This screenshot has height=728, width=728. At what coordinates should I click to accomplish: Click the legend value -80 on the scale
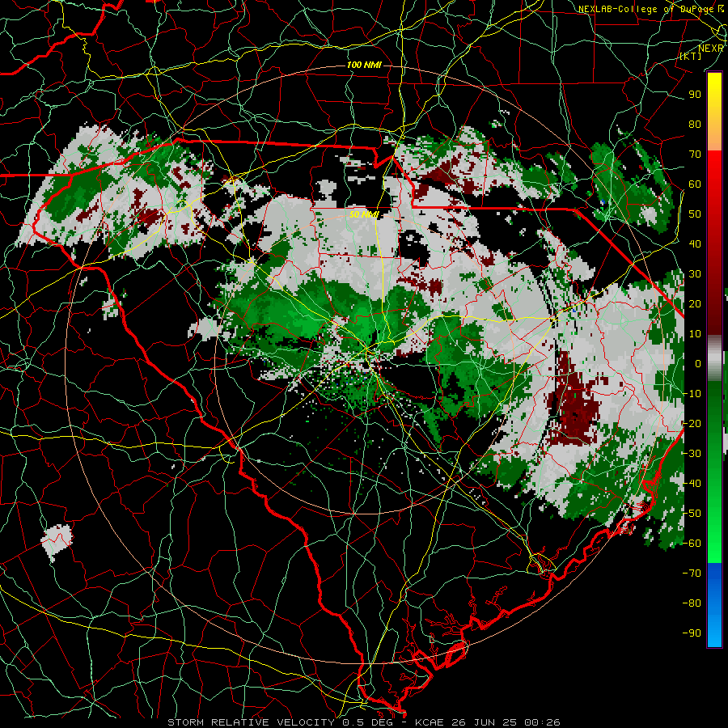692,603
